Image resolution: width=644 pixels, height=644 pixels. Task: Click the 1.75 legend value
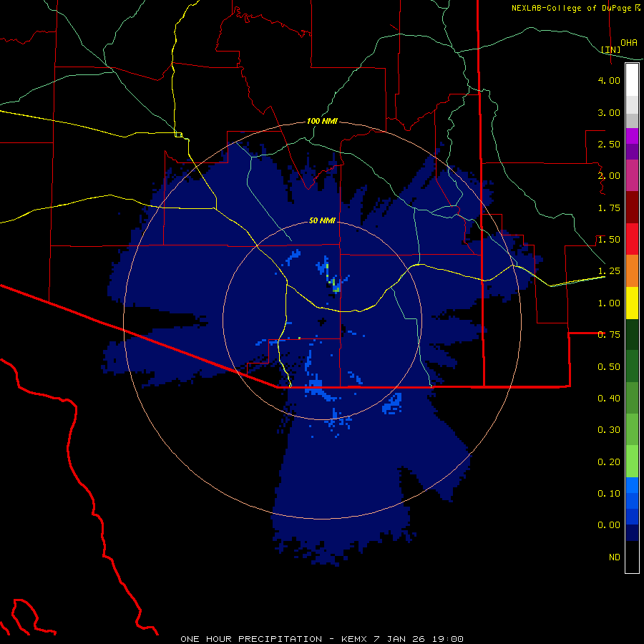pyautogui.click(x=609, y=208)
